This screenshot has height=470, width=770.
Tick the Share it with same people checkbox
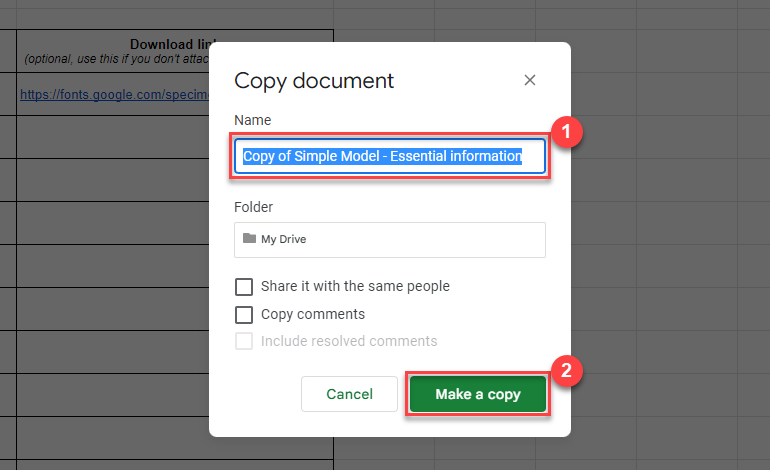[244, 287]
